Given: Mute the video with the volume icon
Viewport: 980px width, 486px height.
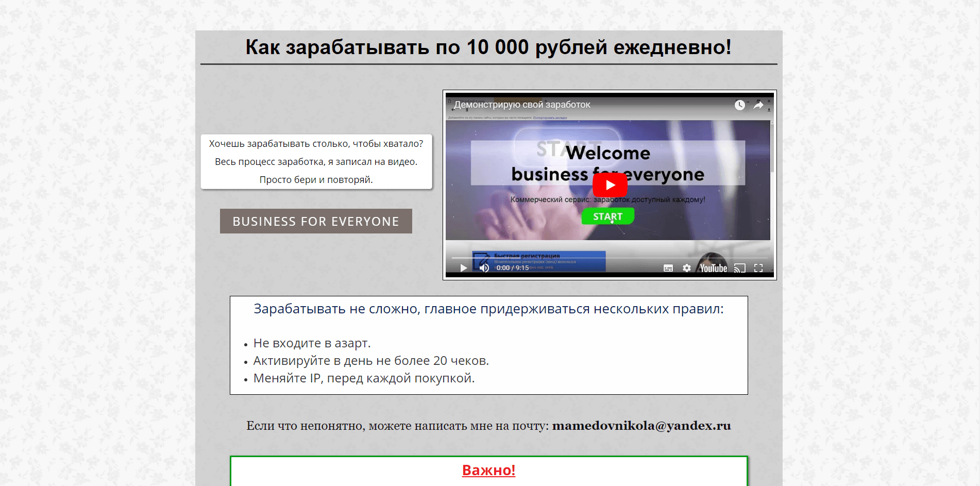Looking at the screenshot, I should point(484,268).
